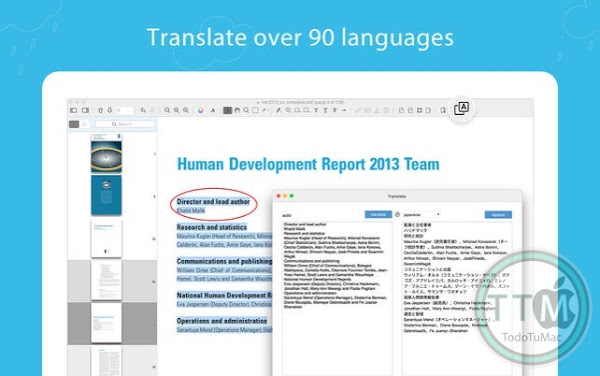Click the sidebar Search field

point(125,124)
